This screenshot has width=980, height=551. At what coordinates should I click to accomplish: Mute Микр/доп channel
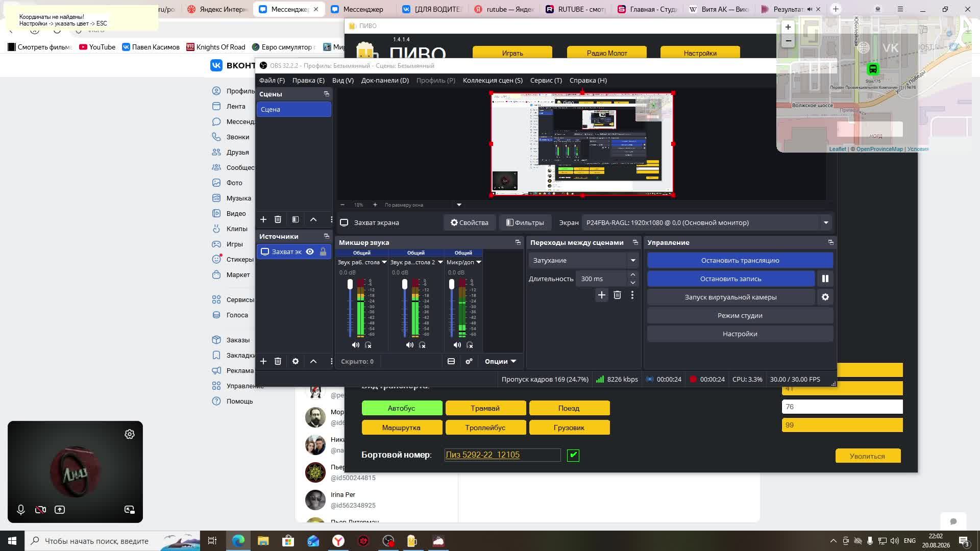click(x=457, y=345)
